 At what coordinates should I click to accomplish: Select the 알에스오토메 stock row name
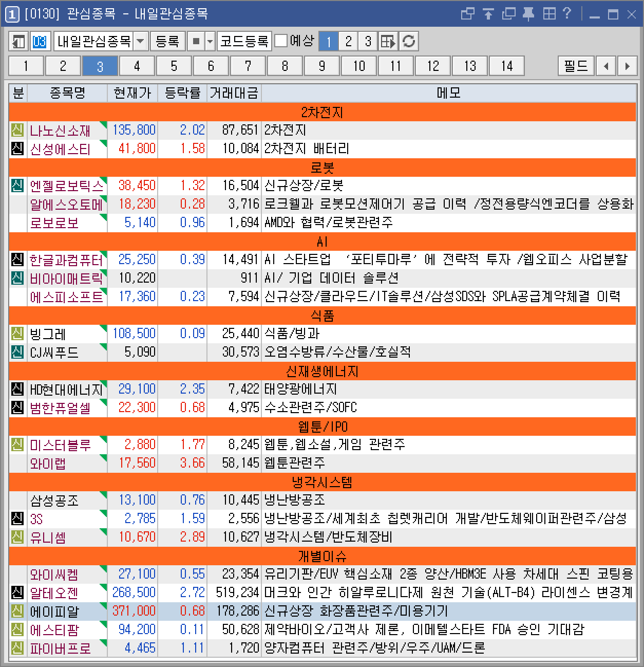[67, 205]
